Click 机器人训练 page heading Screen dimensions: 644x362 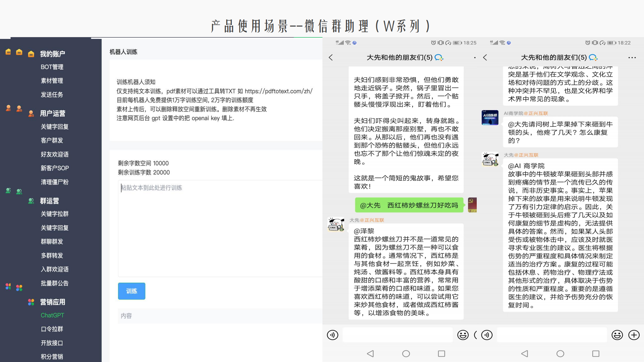pos(123,52)
